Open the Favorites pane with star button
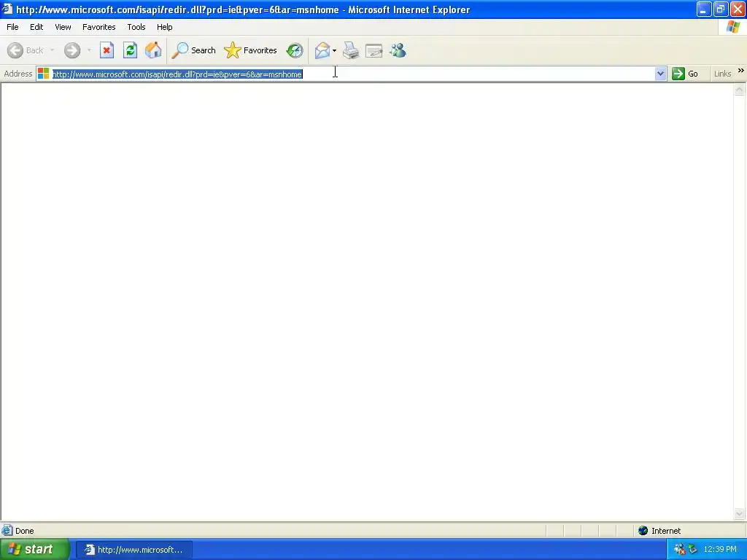Viewport: 747px width, 560px height. point(251,50)
